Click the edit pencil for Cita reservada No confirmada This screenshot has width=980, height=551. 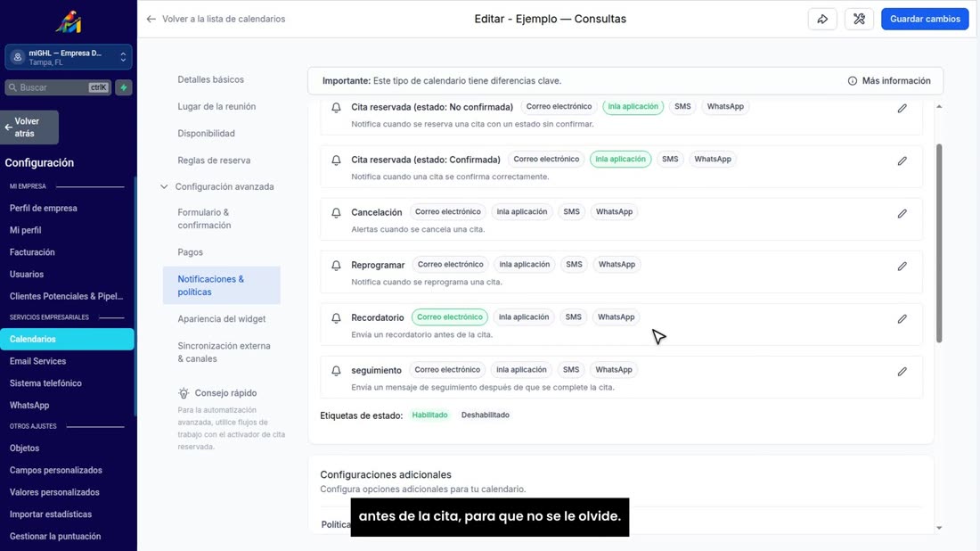(902, 108)
